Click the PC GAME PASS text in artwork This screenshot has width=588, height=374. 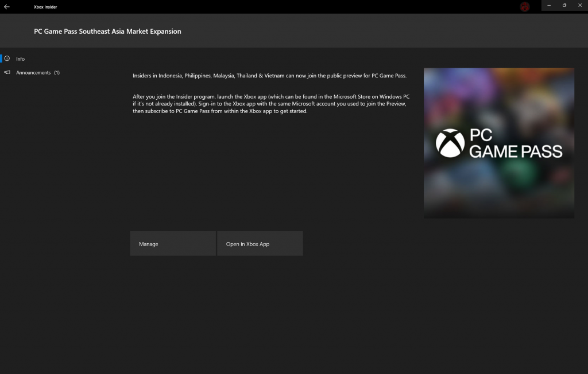[x=515, y=144]
